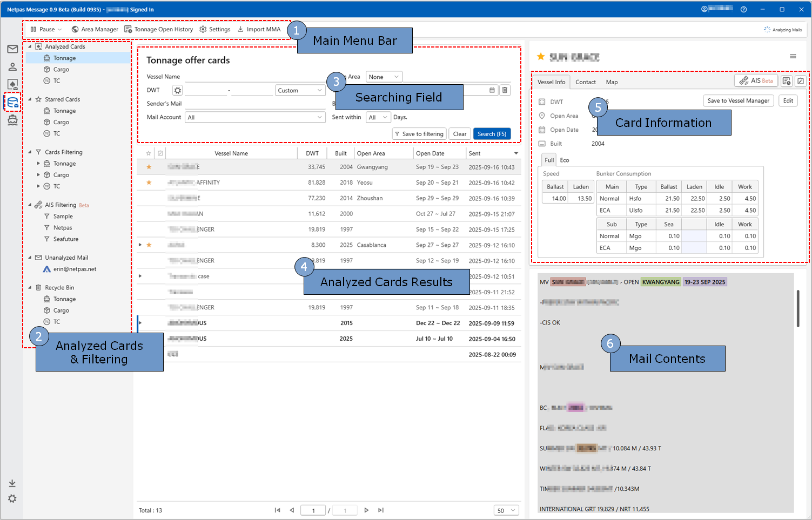Viewport: 812px width, 520px height.
Task: Click the download icon in bottom-left sidebar
Action: click(12, 483)
